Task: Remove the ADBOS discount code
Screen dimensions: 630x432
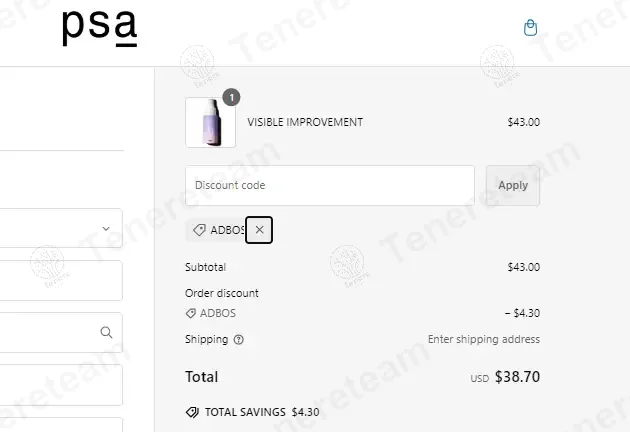Action: click(259, 230)
